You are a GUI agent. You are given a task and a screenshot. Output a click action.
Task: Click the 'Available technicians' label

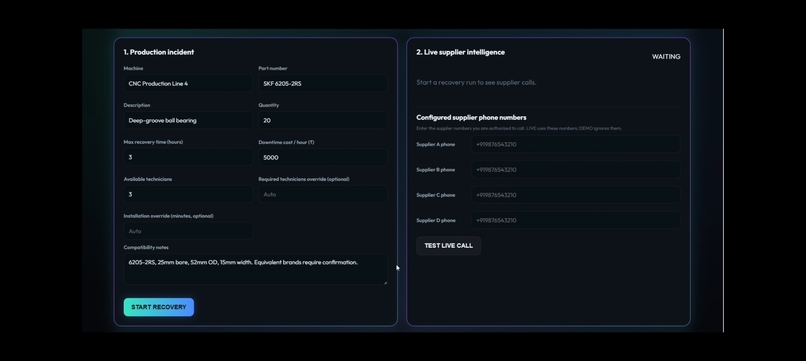click(148, 179)
